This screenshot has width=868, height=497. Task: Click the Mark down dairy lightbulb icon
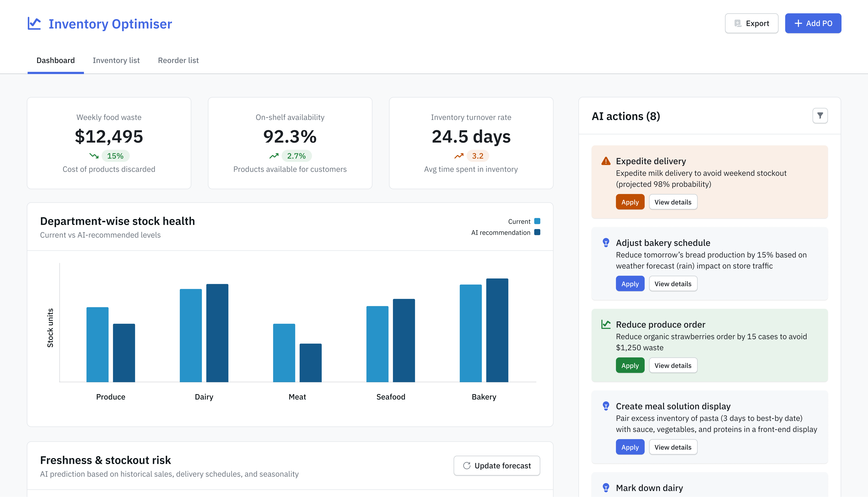(x=606, y=487)
